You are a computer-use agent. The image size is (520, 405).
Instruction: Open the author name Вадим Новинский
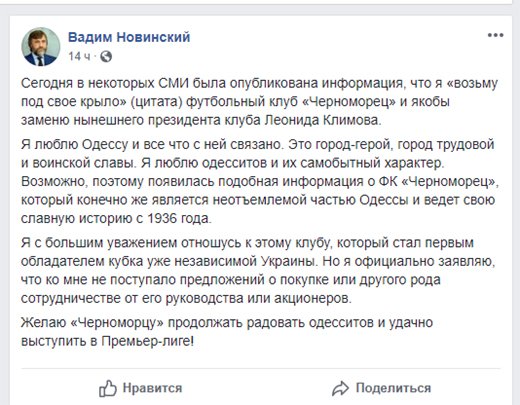coord(129,37)
